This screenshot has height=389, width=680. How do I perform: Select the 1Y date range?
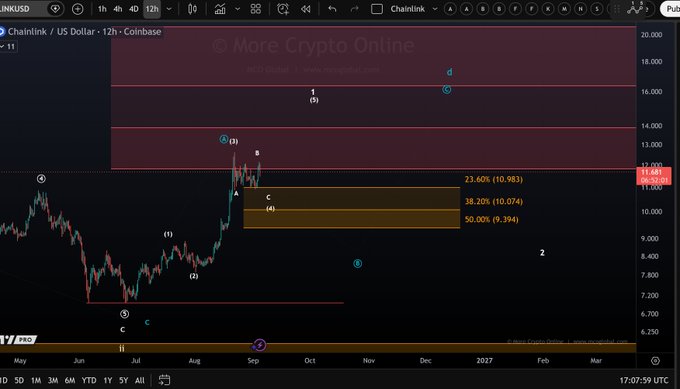tap(108, 380)
